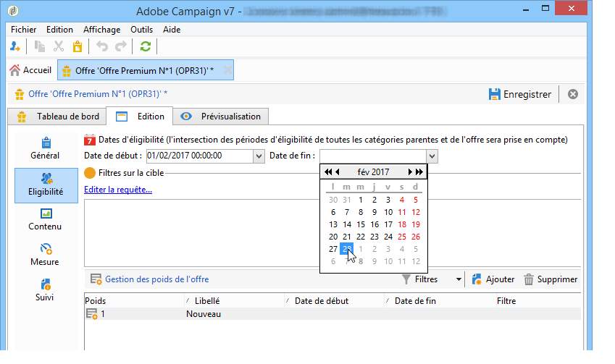
Task: Click the paste clipboard toolbar icon
Action: tap(78, 46)
